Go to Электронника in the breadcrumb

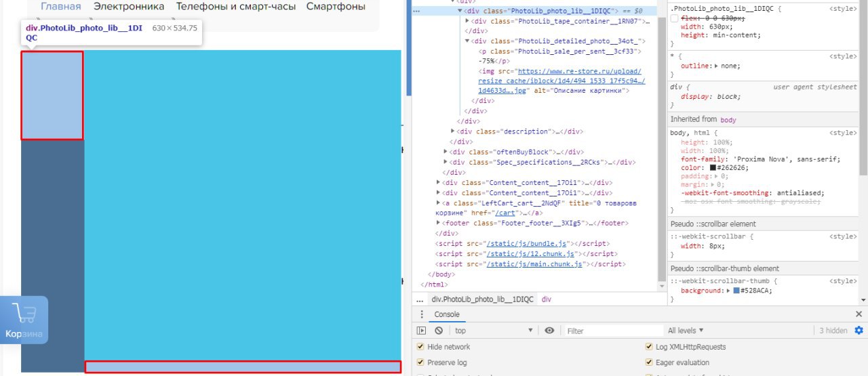[x=129, y=6]
